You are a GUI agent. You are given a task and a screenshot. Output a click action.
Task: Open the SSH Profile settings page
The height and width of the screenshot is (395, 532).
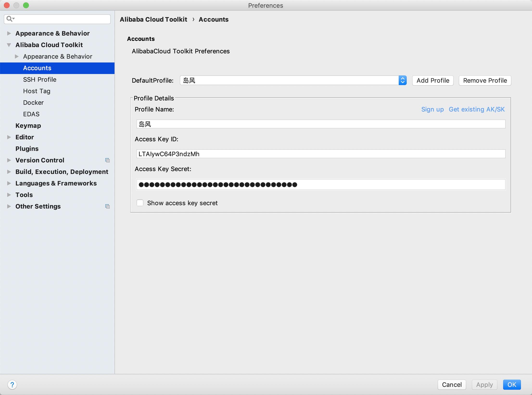pyautogui.click(x=40, y=80)
